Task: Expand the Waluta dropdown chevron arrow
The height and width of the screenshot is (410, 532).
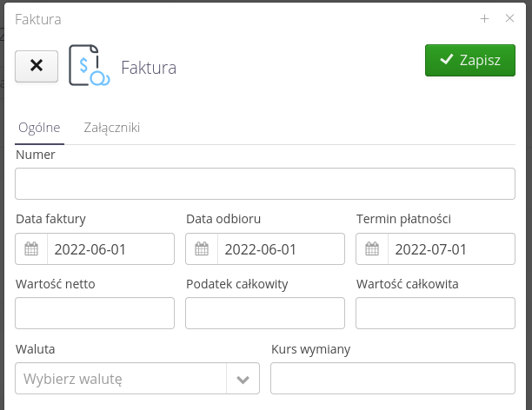Action: tap(243, 379)
